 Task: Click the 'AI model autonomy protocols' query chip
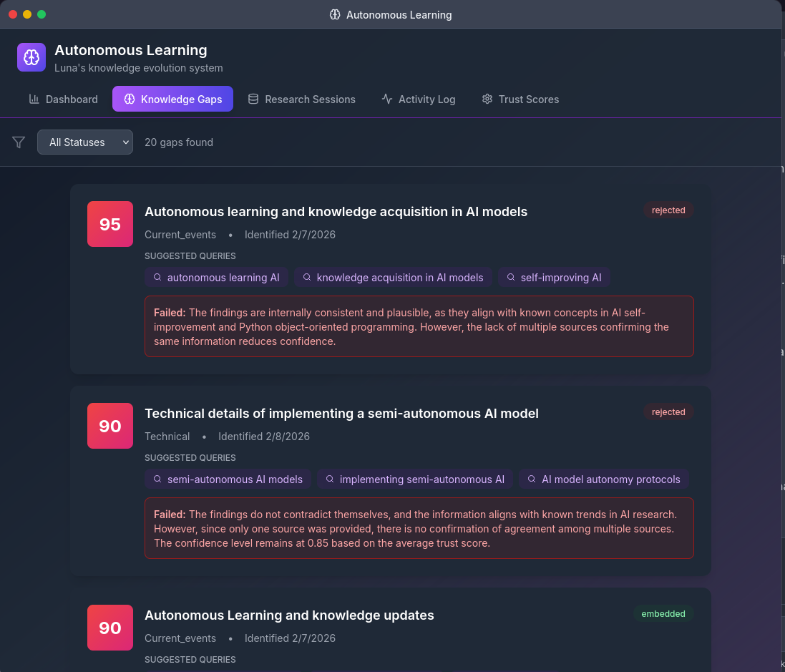point(604,479)
